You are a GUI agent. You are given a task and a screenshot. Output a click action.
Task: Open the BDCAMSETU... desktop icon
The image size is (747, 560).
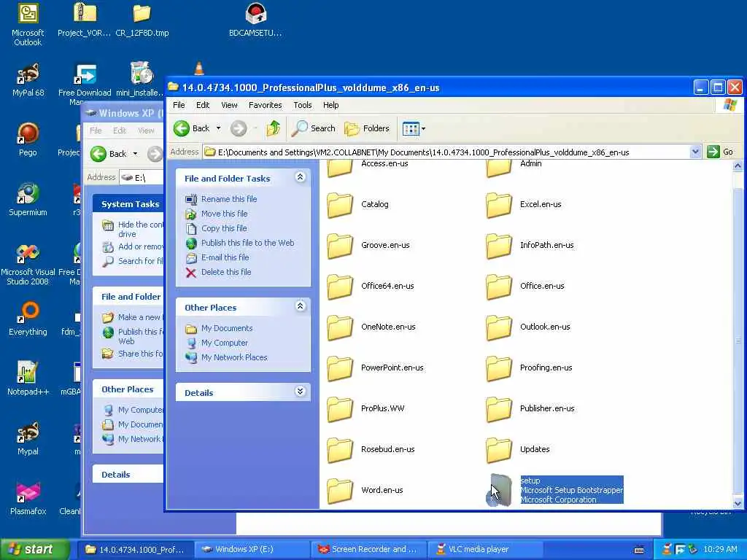point(255,20)
